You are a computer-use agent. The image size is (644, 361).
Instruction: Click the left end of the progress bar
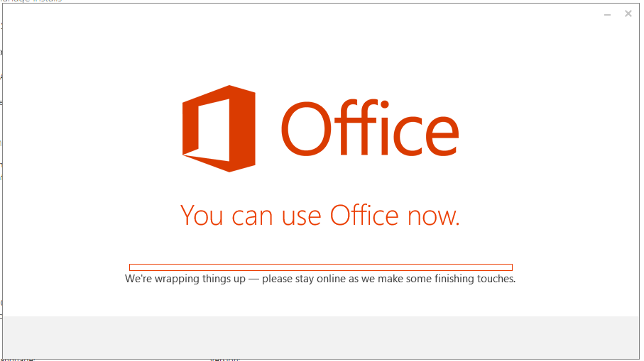(131, 267)
